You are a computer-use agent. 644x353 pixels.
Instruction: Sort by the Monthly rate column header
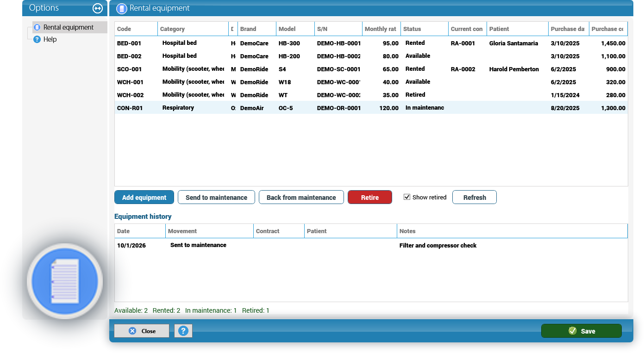click(x=381, y=29)
